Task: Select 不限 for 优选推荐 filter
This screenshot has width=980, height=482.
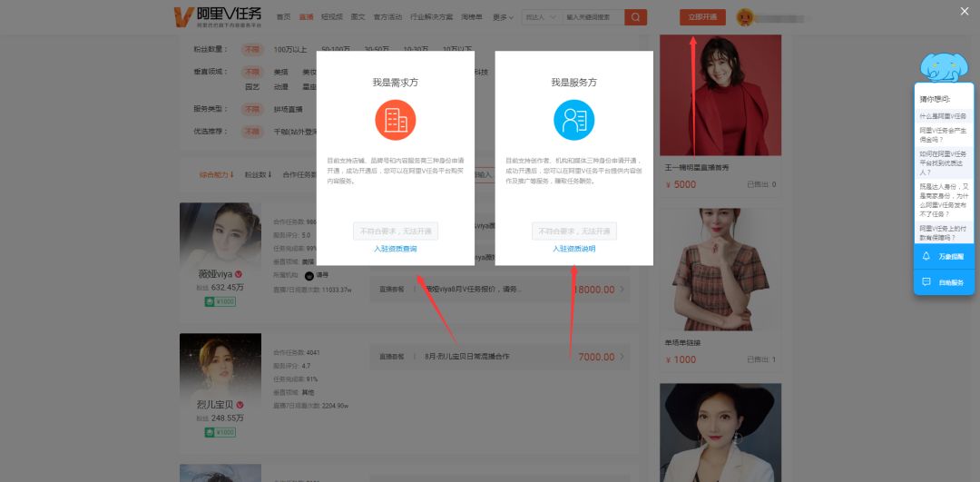Action: tap(252, 132)
